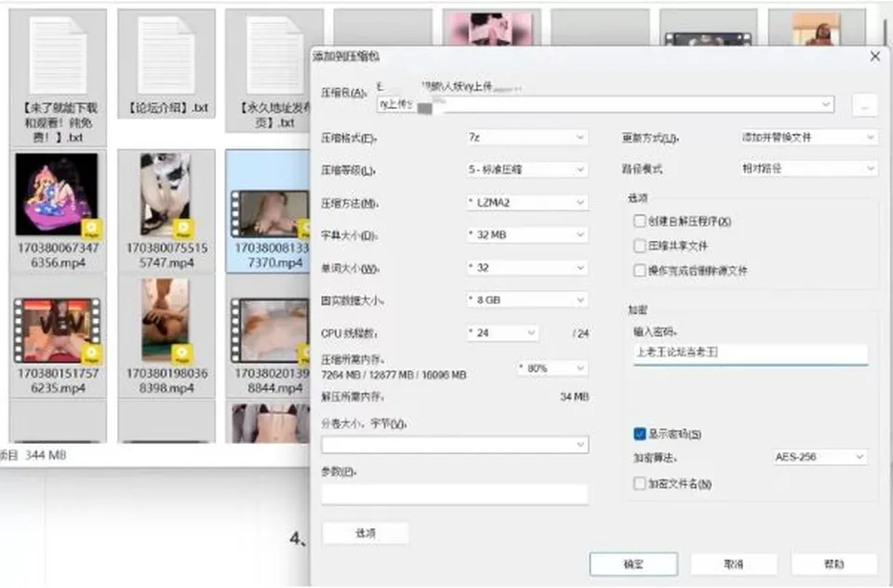
Task: Enable 创建自解压程序(X) checkbox
Action: 640,221
